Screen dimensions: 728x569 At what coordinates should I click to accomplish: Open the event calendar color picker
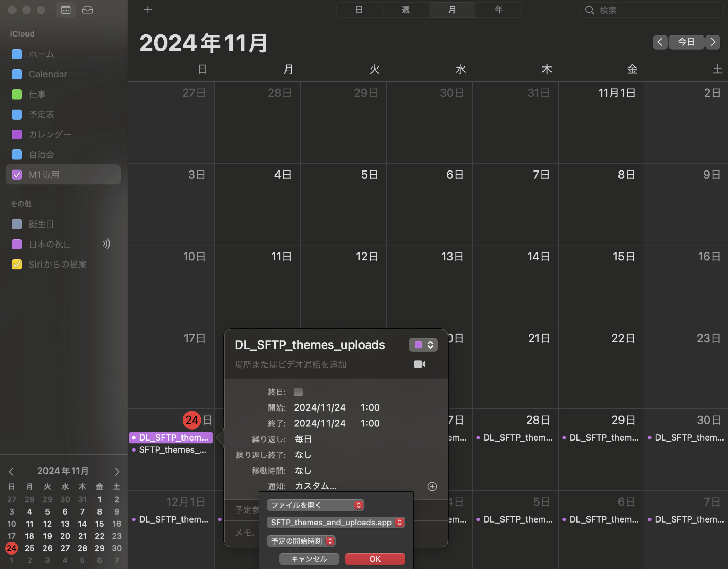pyautogui.click(x=423, y=345)
